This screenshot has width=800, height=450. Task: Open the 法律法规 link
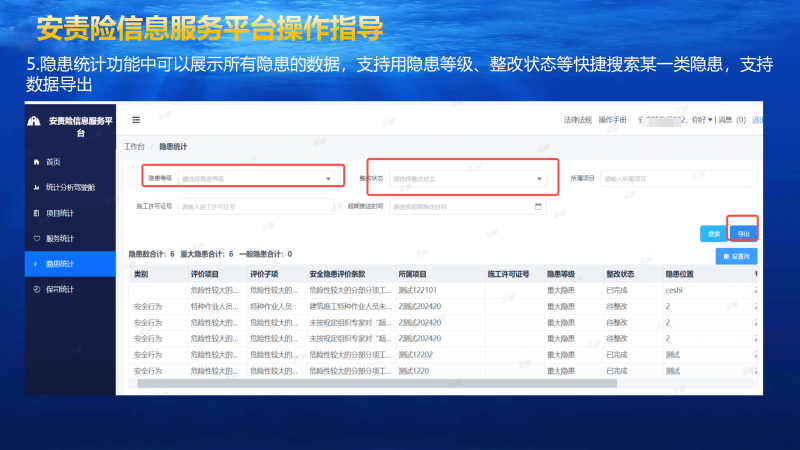(x=578, y=120)
